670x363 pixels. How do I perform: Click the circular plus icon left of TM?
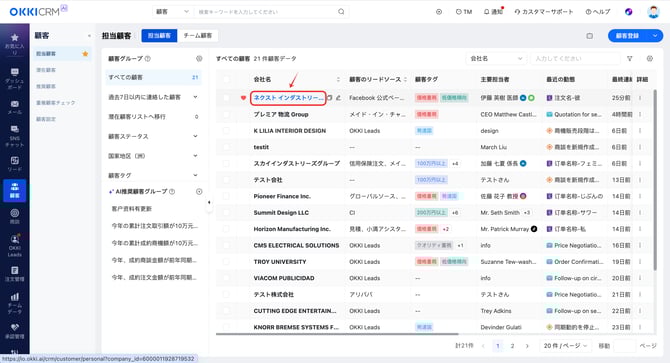pos(439,12)
